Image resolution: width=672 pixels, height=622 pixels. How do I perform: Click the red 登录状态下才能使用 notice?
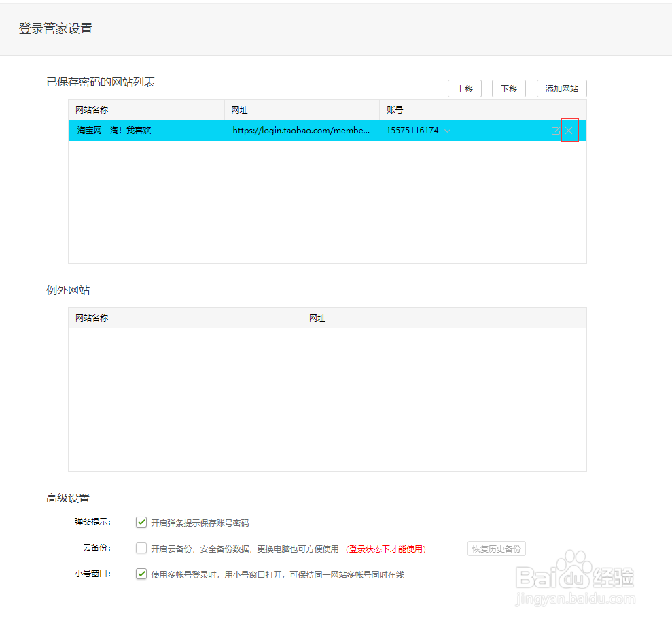[386, 549]
